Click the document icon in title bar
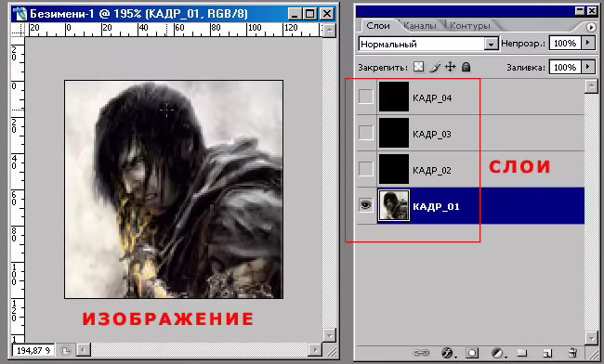 point(20,14)
